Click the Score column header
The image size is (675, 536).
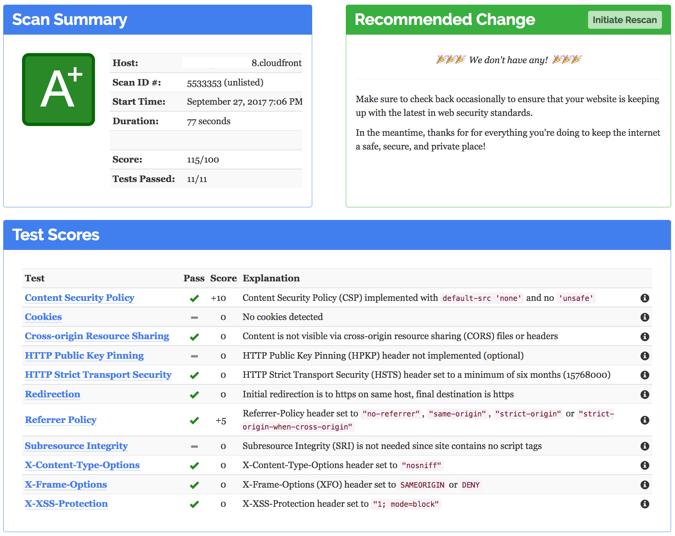click(223, 278)
